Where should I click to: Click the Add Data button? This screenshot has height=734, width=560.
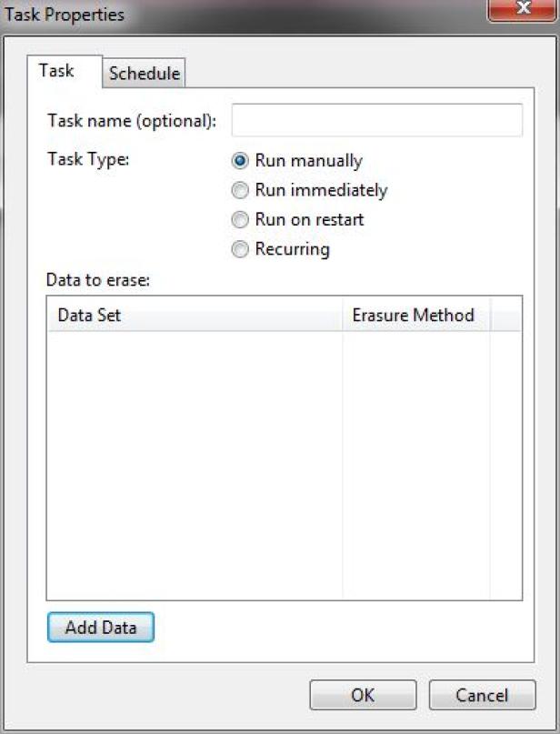[x=101, y=628]
